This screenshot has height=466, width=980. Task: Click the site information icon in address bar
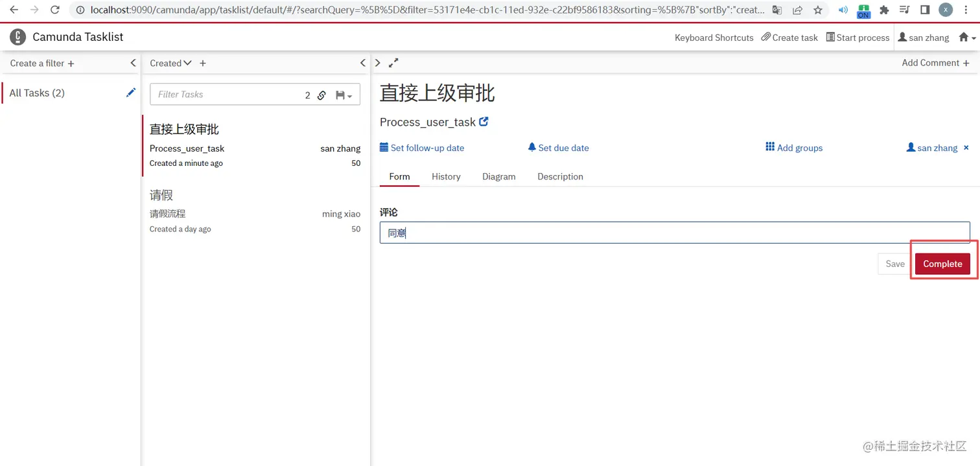pos(80,10)
